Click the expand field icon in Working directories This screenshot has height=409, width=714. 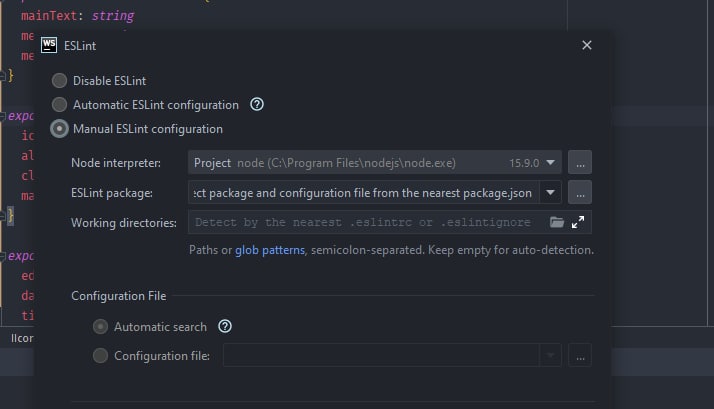click(577, 222)
